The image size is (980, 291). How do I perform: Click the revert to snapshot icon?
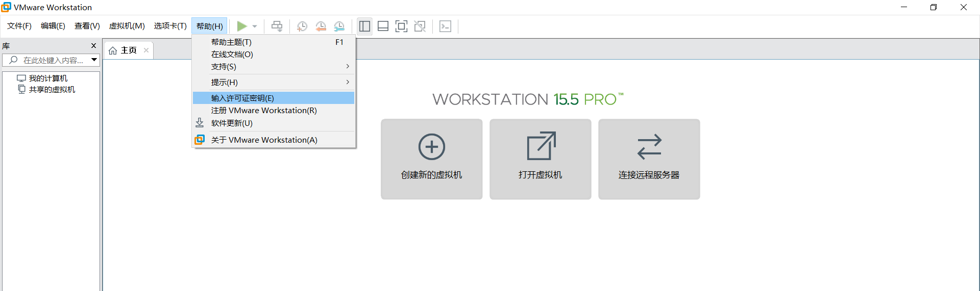click(x=321, y=27)
